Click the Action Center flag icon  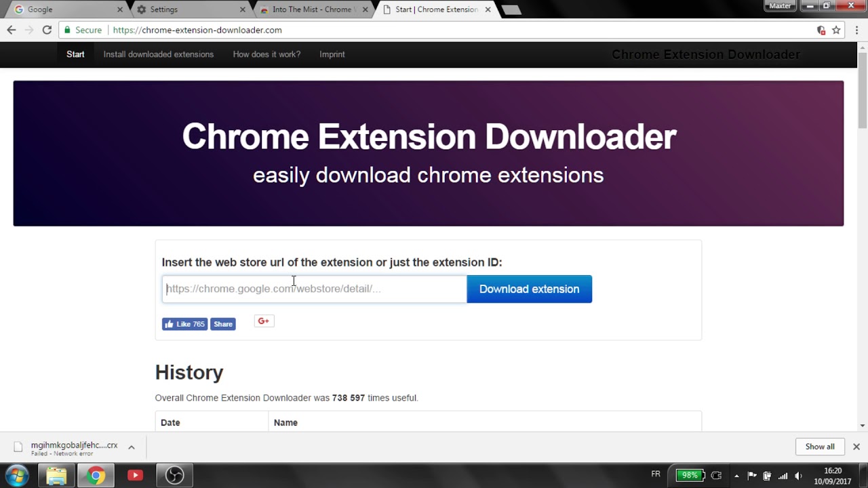(x=752, y=476)
